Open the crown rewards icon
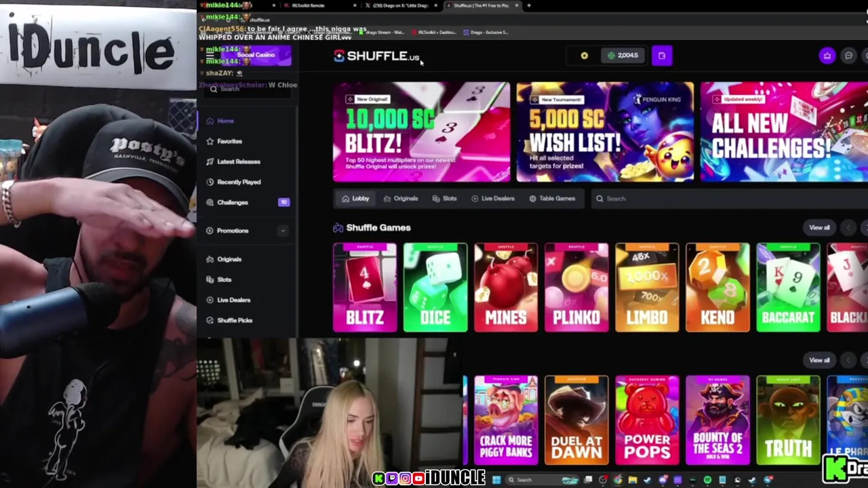 (x=827, y=56)
